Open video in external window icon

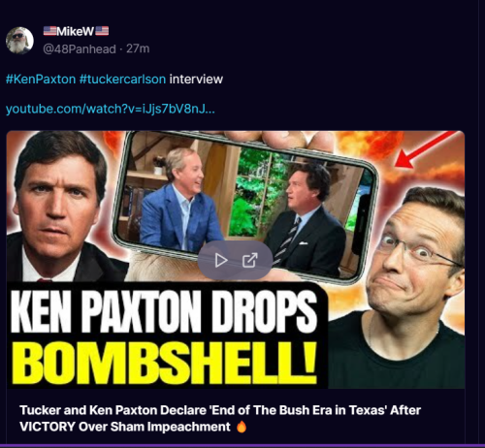[249, 260]
